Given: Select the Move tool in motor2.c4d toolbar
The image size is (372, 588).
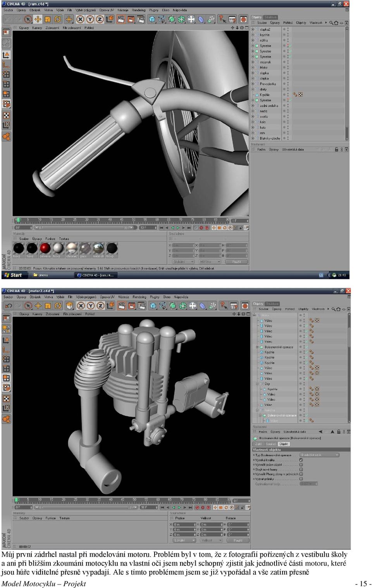Looking at the screenshot, I should coord(38,306).
